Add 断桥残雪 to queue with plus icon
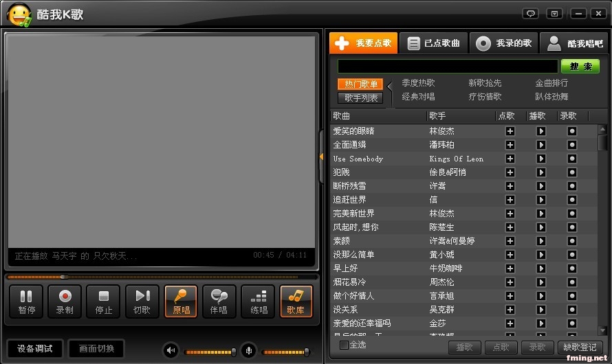The height and width of the screenshot is (364, 612). pos(510,186)
